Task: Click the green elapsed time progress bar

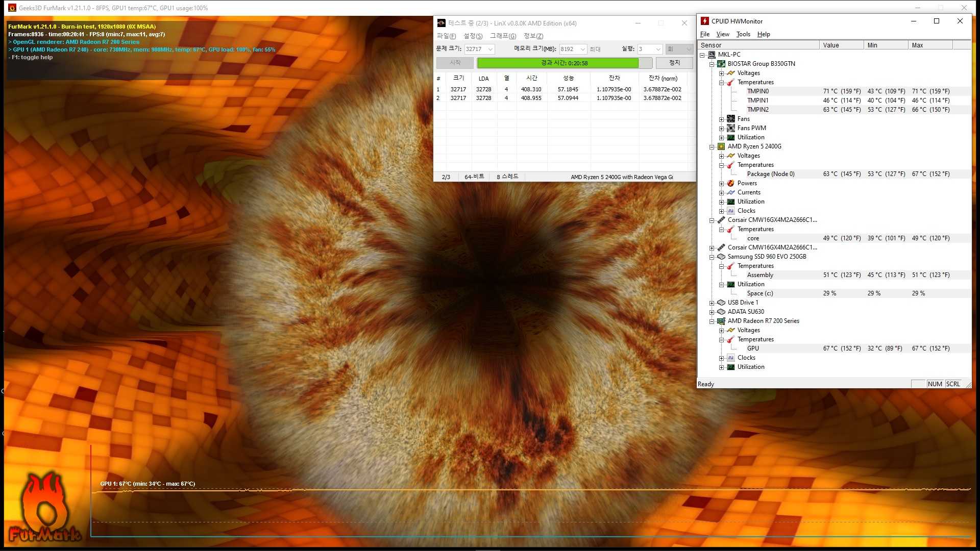Action: 557,63
